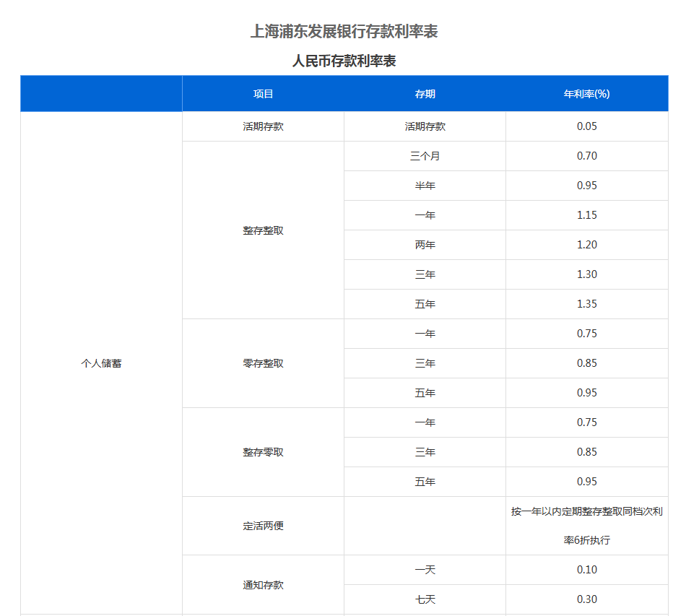Select the 一年 term beside 1.15
Viewport: 699px width, 616px height.
pyautogui.click(x=425, y=215)
